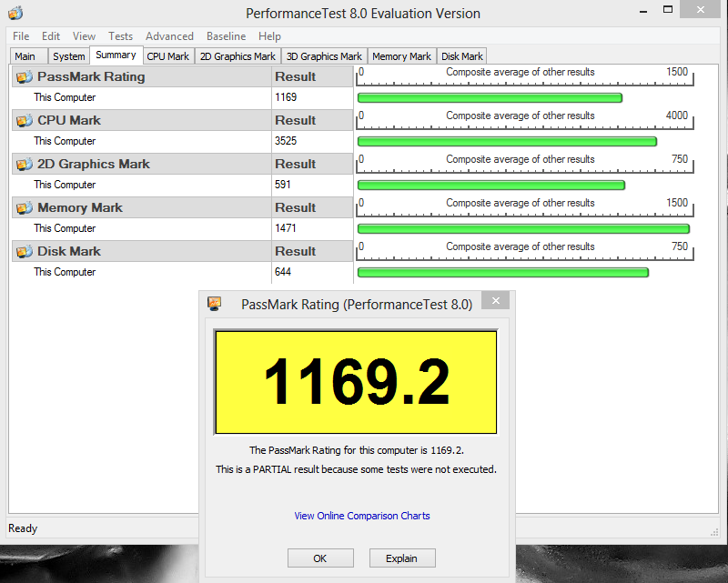The height and width of the screenshot is (583, 728).
Task: Click the 2D Graphics Mark row icon
Action: (x=25, y=164)
